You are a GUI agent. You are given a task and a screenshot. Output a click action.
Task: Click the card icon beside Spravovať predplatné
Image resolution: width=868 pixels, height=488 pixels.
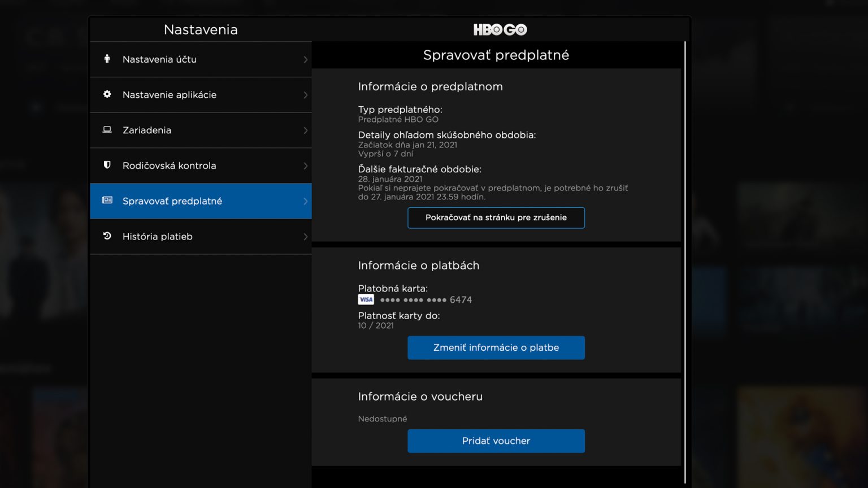click(107, 200)
